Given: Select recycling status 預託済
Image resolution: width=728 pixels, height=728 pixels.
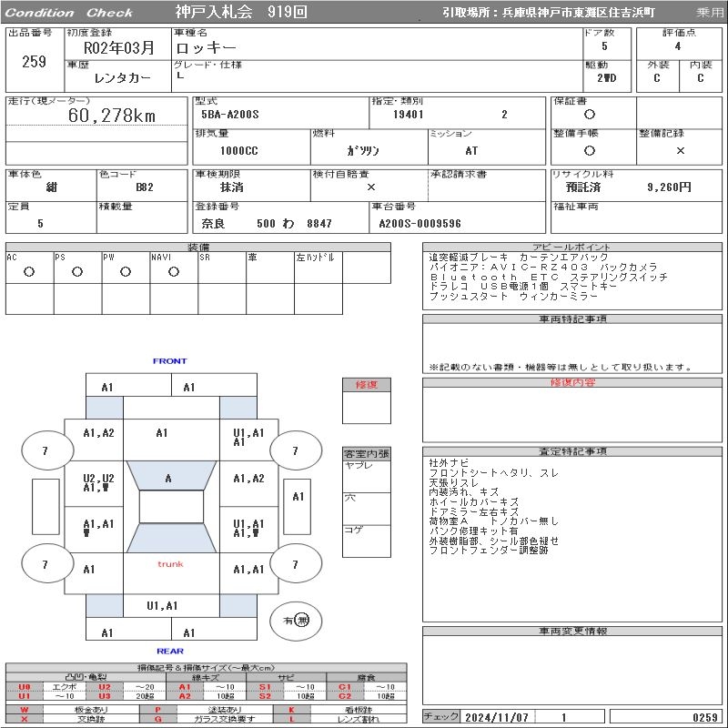Looking at the screenshot, I should click(583, 187).
